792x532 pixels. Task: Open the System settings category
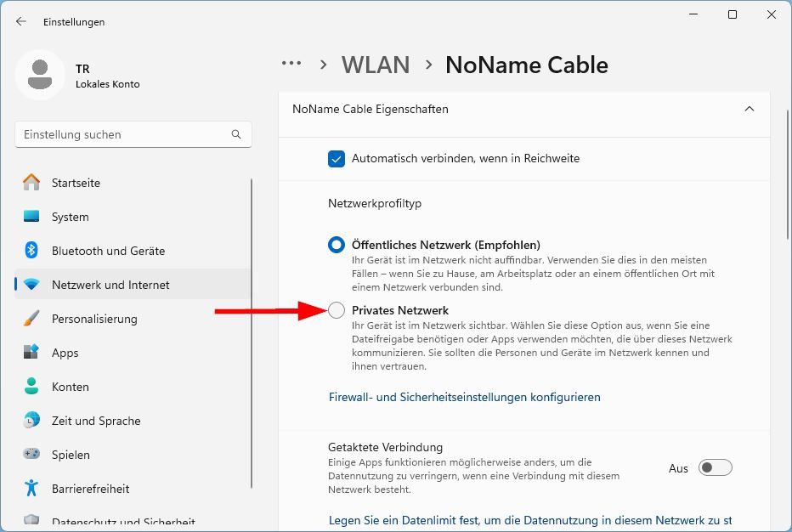pyautogui.click(x=70, y=217)
